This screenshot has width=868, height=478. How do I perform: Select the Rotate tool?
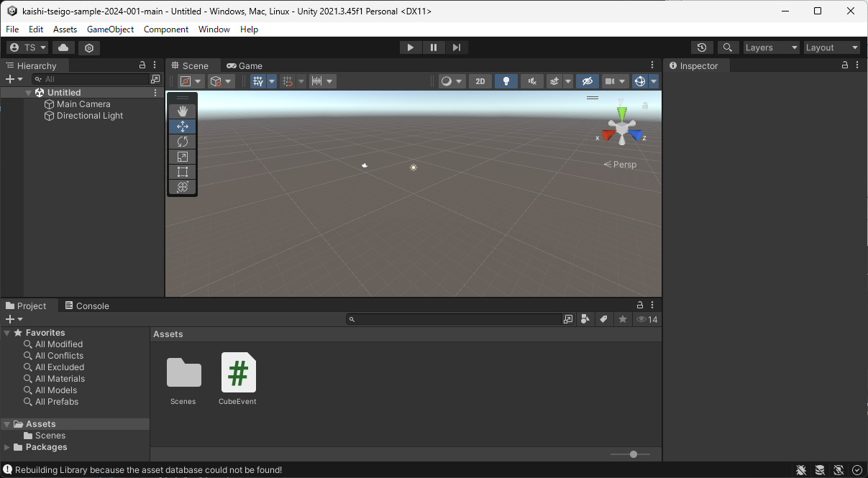tap(183, 141)
